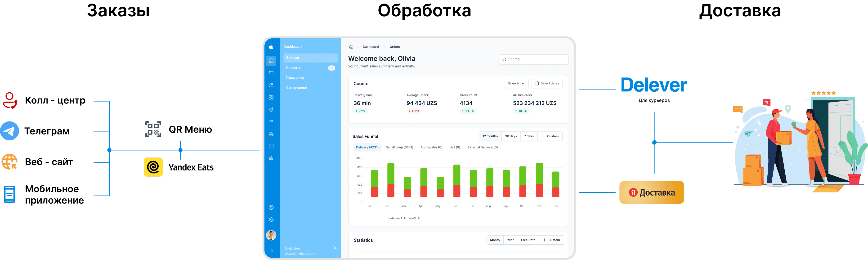
Task: Select the 12 months range toggle
Action: click(x=490, y=136)
